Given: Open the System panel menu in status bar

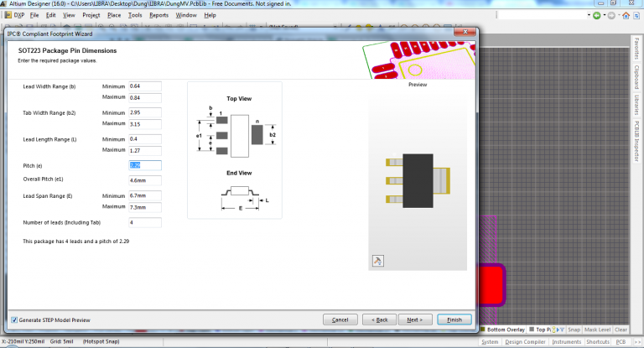Looking at the screenshot, I should click(489, 342).
